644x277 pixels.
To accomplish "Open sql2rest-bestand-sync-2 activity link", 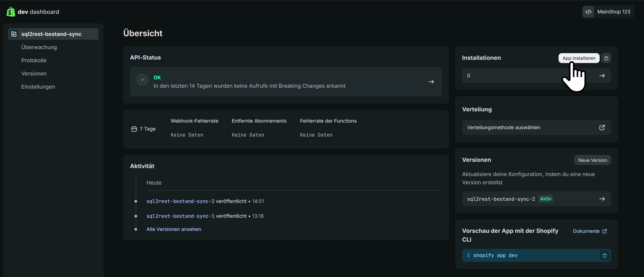I will (180, 201).
